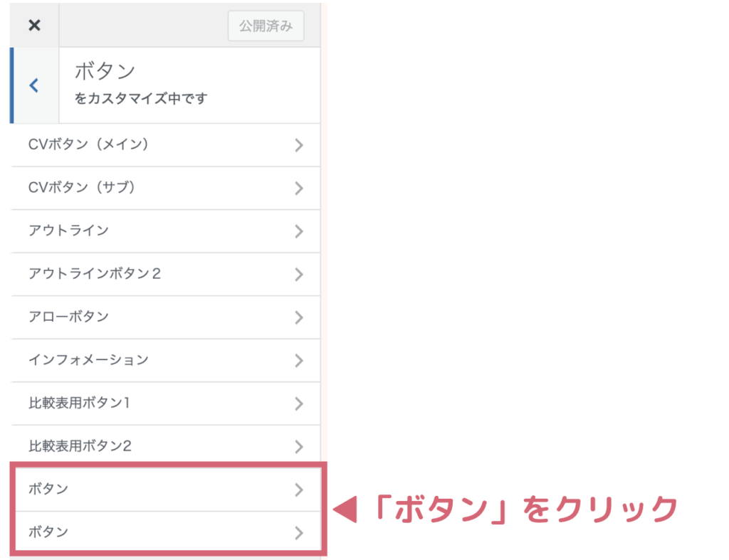Viewport: 729px width, 560px height.
Task: Expand chevron beside CVボタン(メイン)
Action: pyautogui.click(x=299, y=145)
